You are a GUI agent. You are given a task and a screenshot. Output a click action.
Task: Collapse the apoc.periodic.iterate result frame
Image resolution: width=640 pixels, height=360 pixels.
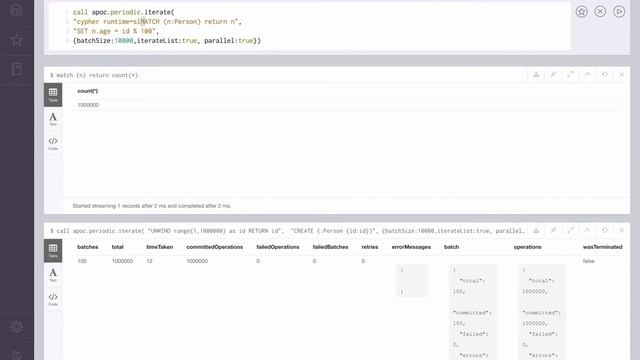click(587, 230)
